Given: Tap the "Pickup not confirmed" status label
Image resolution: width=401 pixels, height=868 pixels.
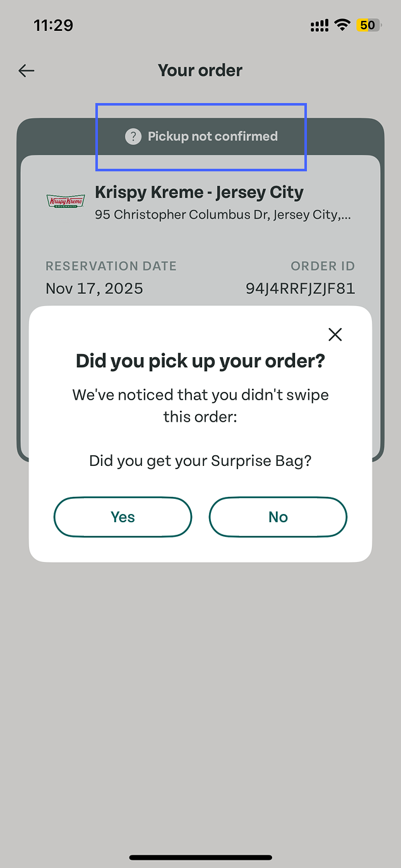Looking at the screenshot, I should (213, 137).
